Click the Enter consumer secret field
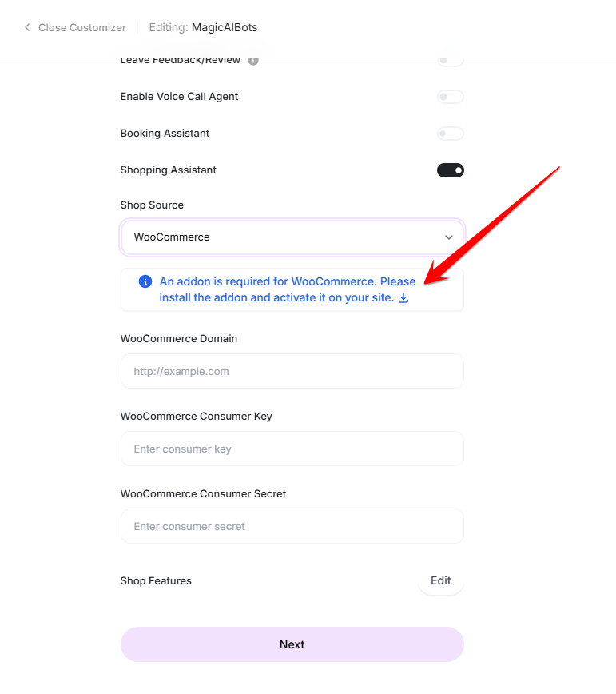 click(292, 526)
